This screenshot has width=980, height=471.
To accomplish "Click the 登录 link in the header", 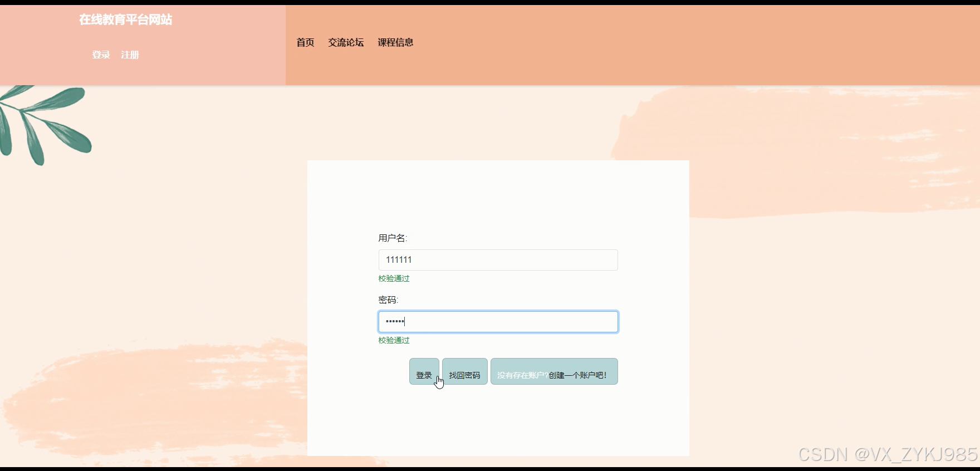I will coord(101,55).
